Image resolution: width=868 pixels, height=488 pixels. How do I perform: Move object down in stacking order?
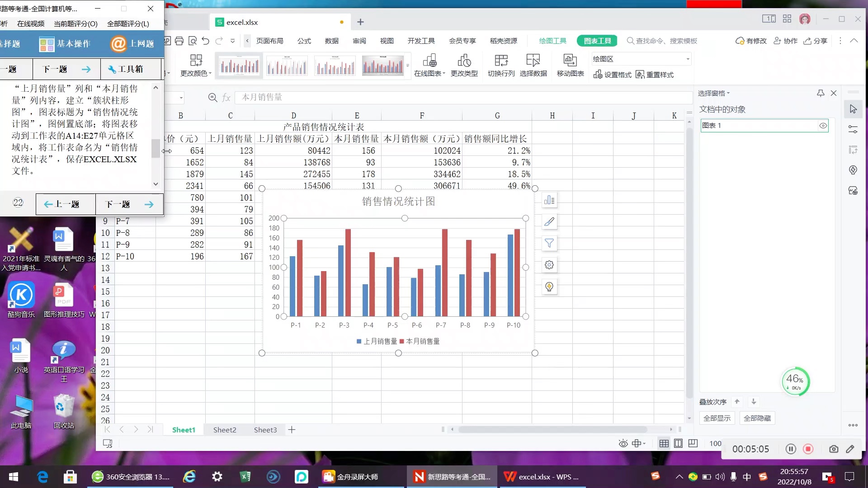click(x=754, y=402)
